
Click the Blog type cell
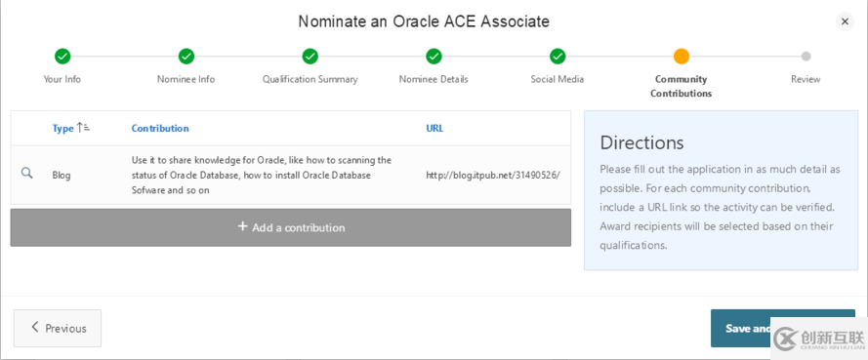pyautogui.click(x=62, y=176)
